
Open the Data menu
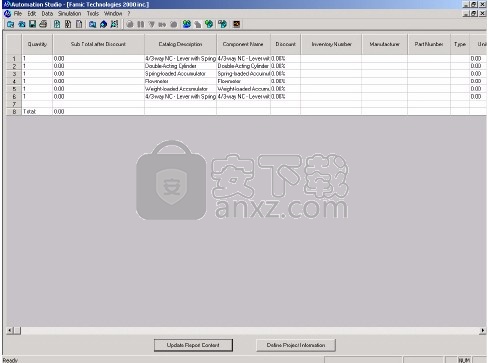click(x=47, y=14)
